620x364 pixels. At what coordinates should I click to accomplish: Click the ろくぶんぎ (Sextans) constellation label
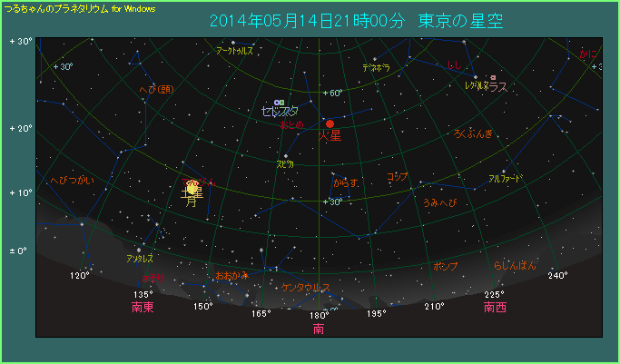pyautogui.click(x=473, y=134)
